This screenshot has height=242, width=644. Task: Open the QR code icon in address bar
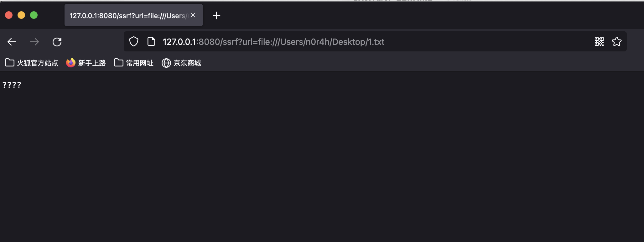(x=599, y=41)
